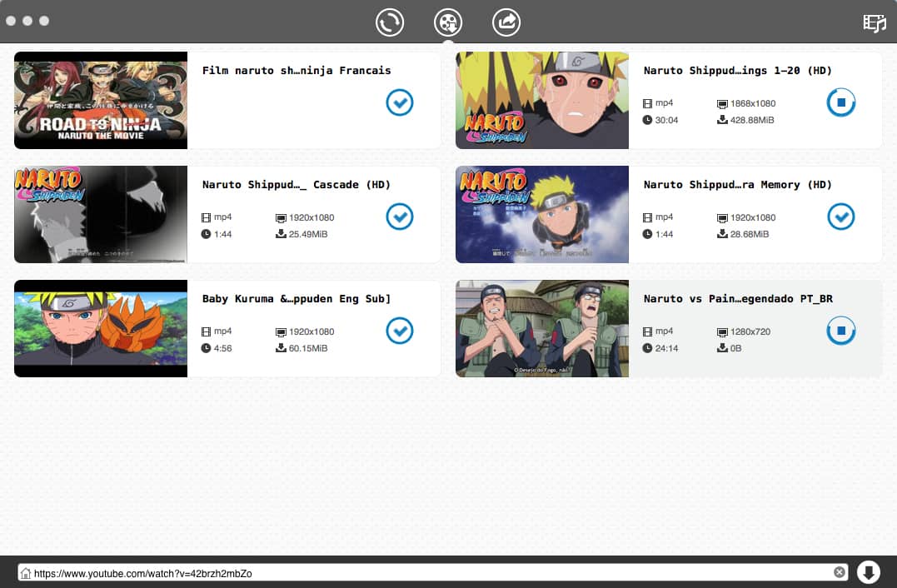Click the 1280x720 resolution value
The height and width of the screenshot is (588, 897).
pyautogui.click(x=750, y=331)
